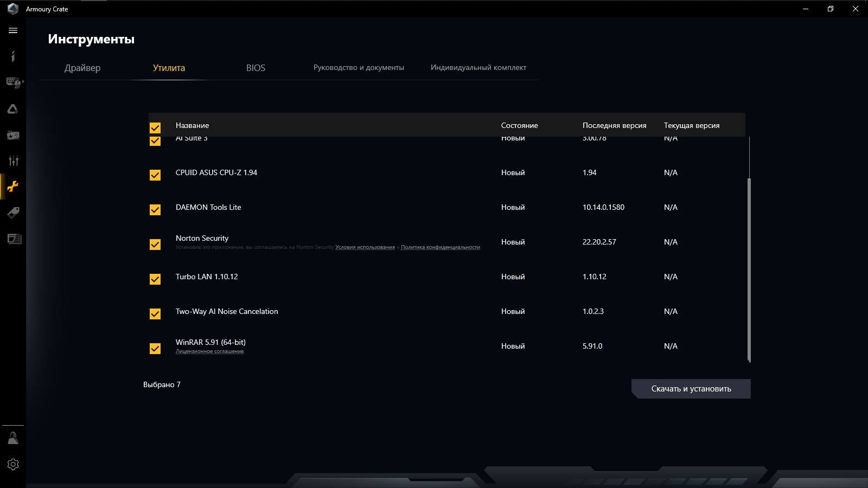Open the main navigation hamburger menu
Viewport: 868px width, 488px height.
point(12,31)
